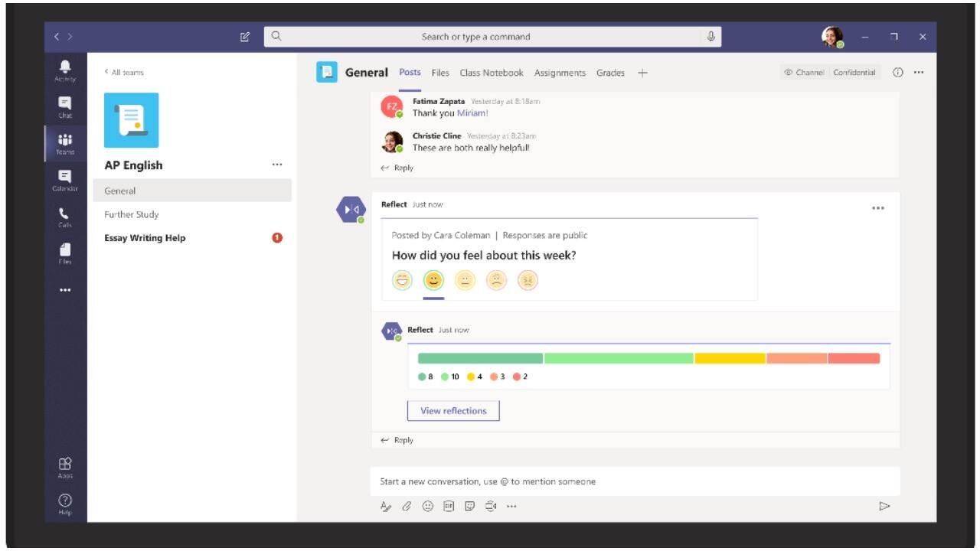Insert a GIF from compose toolbar
The width and height of the screenshot is (980, 551).
point(449,506)
